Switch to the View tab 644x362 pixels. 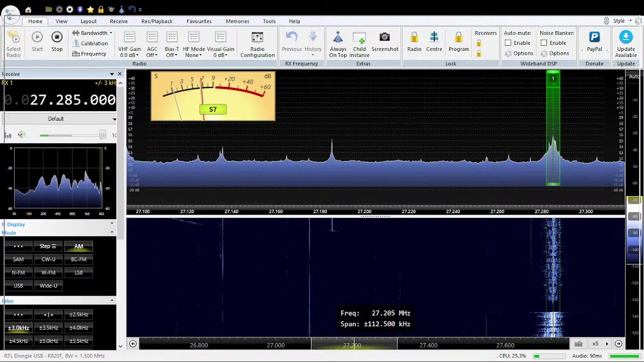pyautogui.click(x=61, y=21)
